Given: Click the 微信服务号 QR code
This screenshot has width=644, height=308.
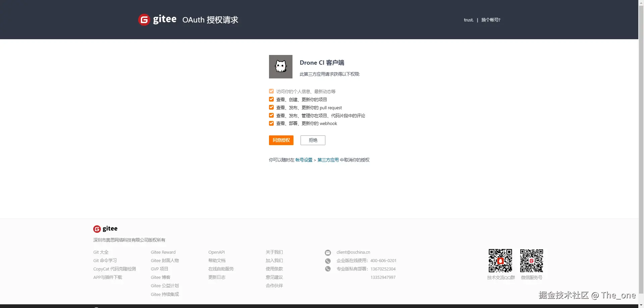Looking at the screenshot, I should point(532,260).
